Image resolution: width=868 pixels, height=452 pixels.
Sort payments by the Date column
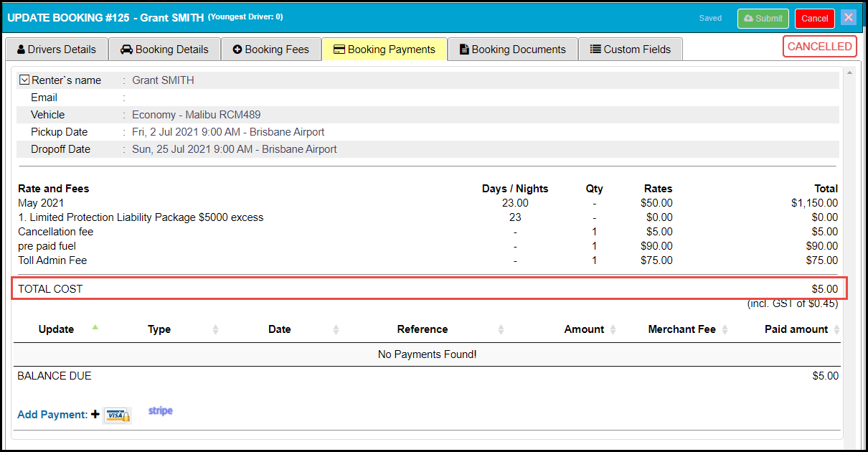coord(279,329)
